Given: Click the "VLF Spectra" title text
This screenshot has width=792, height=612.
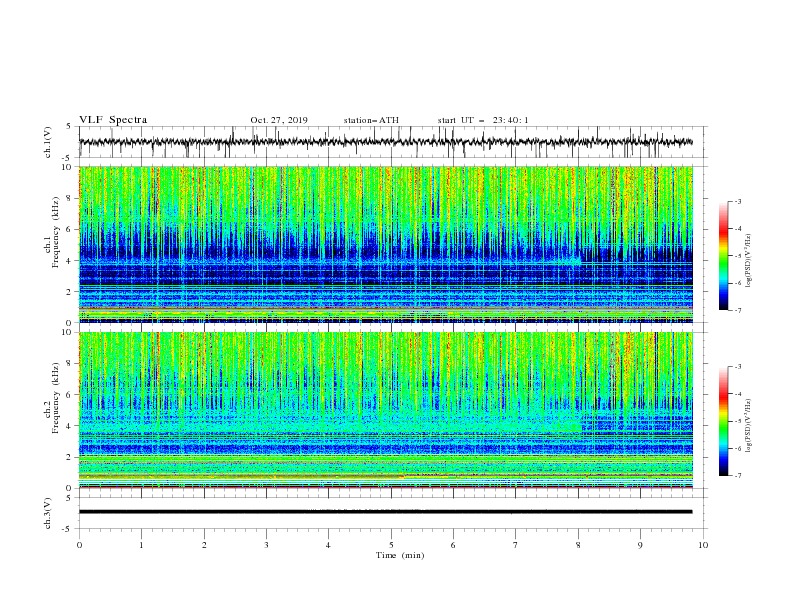Looking at the screenshot, I should pos(113,120).
